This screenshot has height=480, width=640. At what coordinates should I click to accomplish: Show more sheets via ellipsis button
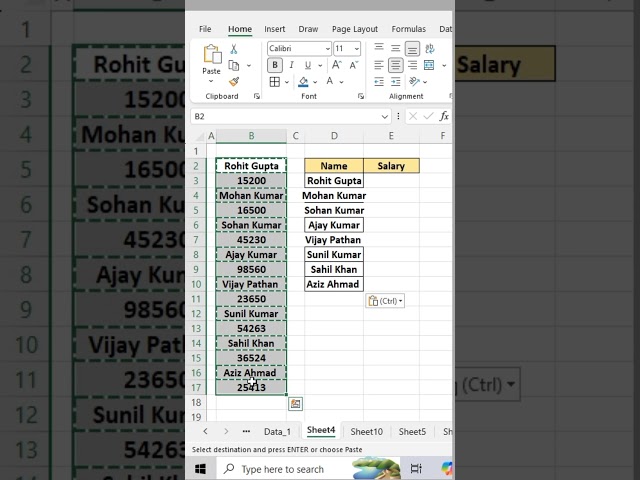[246, 431]
